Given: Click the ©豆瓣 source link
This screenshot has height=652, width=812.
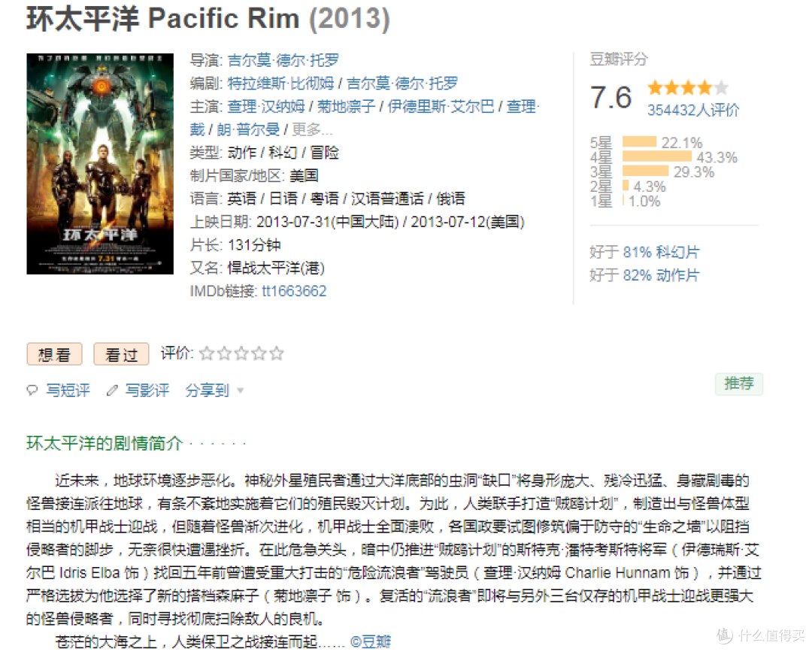Looking at the screenshot, I should click(371, 641).
